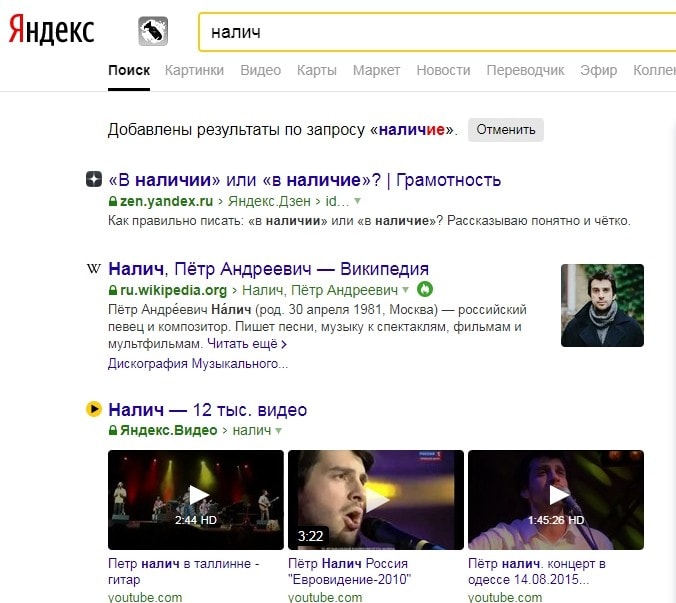The width and height of the screenshot is (676, 603).
Task: Click the Wikipedia W favicon
Action: tap(94, 269)
